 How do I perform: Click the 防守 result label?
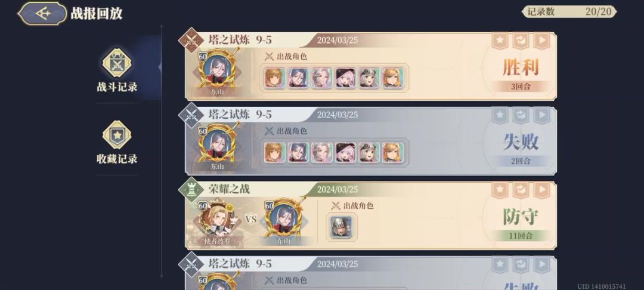pos(521,217)
